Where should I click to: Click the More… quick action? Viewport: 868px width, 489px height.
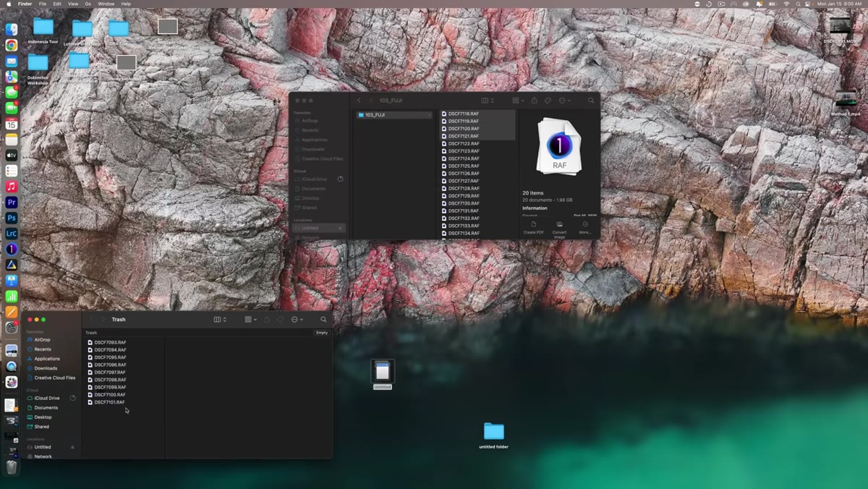pyautogui.click(x=585, y=228)
